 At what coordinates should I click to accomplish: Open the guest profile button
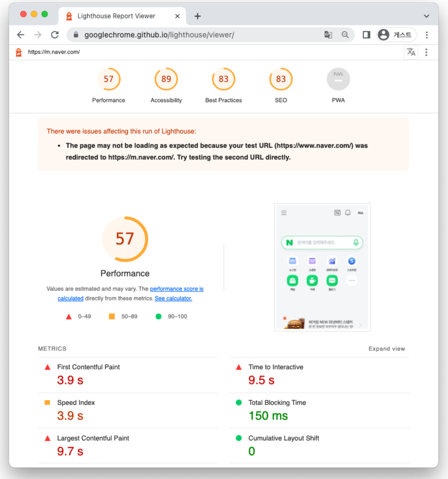coord(396,35)
